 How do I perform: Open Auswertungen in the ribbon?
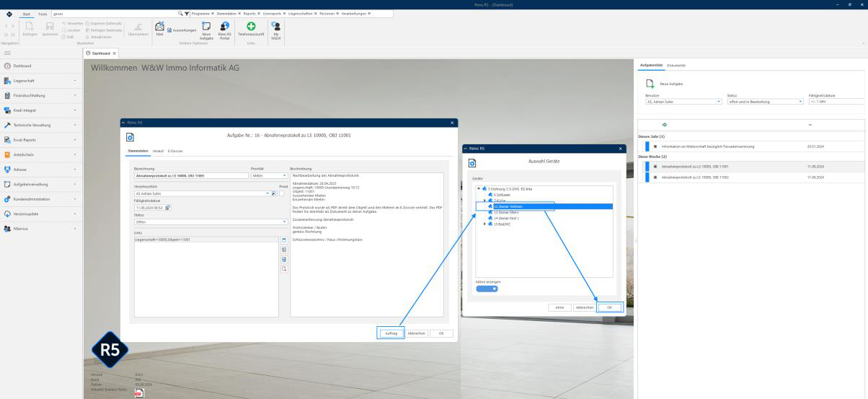click(182, 30)
